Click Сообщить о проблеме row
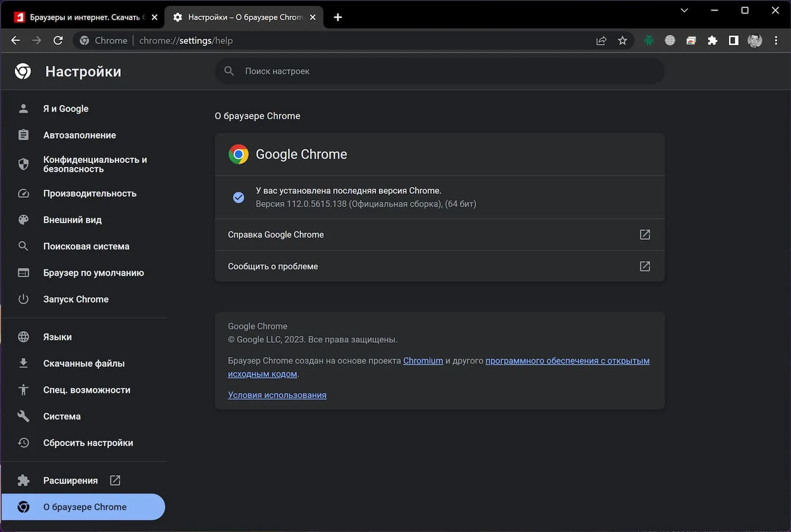791x532 pixels. pyautogui.click(x=439, y=266)
